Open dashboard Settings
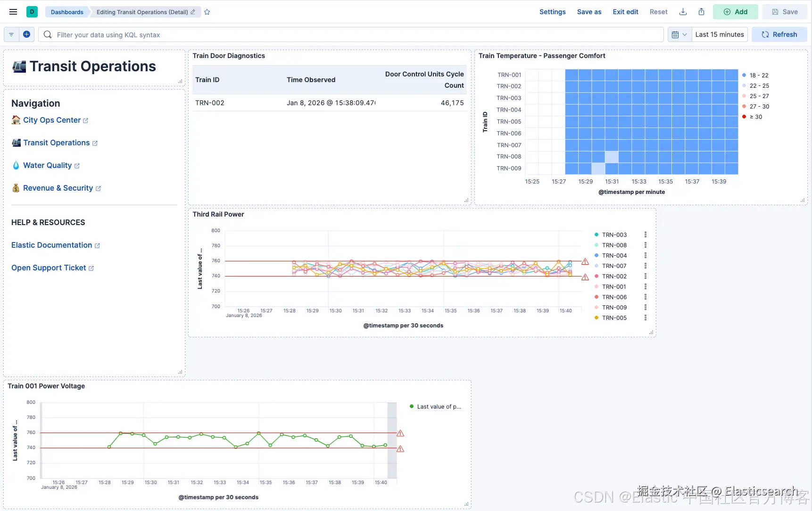The image size is (812, 511). [552, 12]
